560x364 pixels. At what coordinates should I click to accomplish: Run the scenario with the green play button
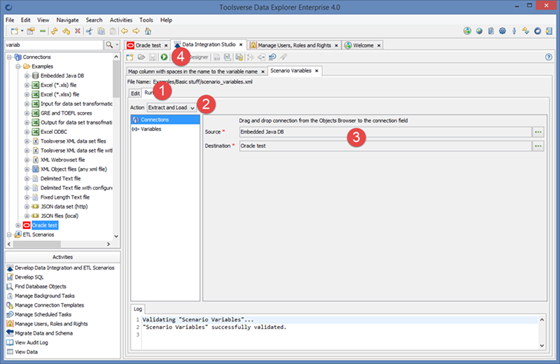164,57
